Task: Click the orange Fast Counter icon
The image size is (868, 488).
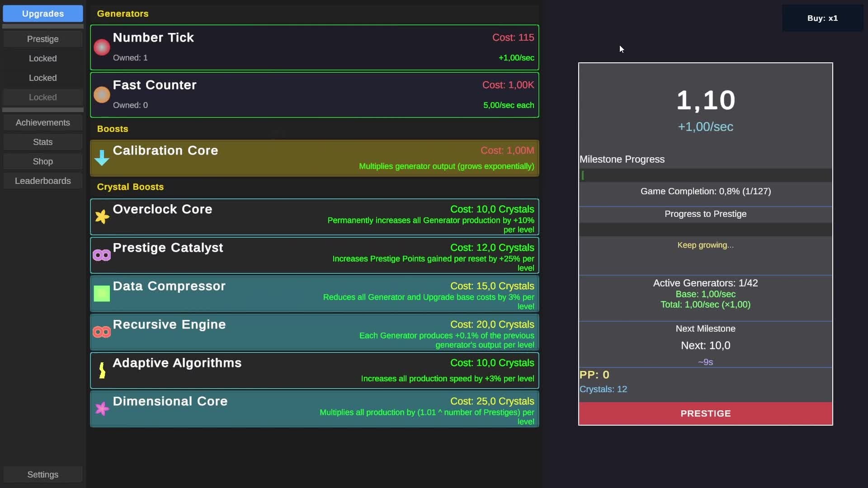Action: coord(102,95)
